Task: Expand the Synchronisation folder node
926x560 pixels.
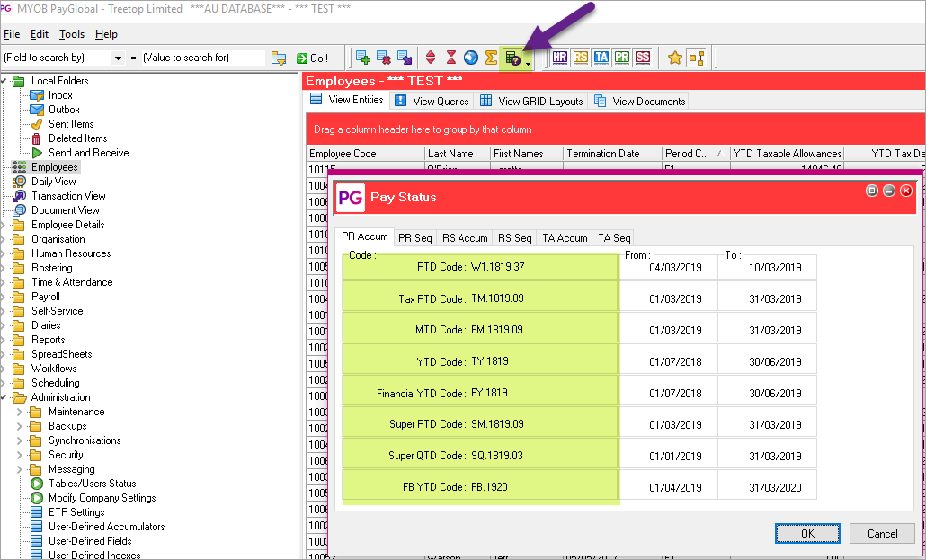Action: click(x=20, y=440)
